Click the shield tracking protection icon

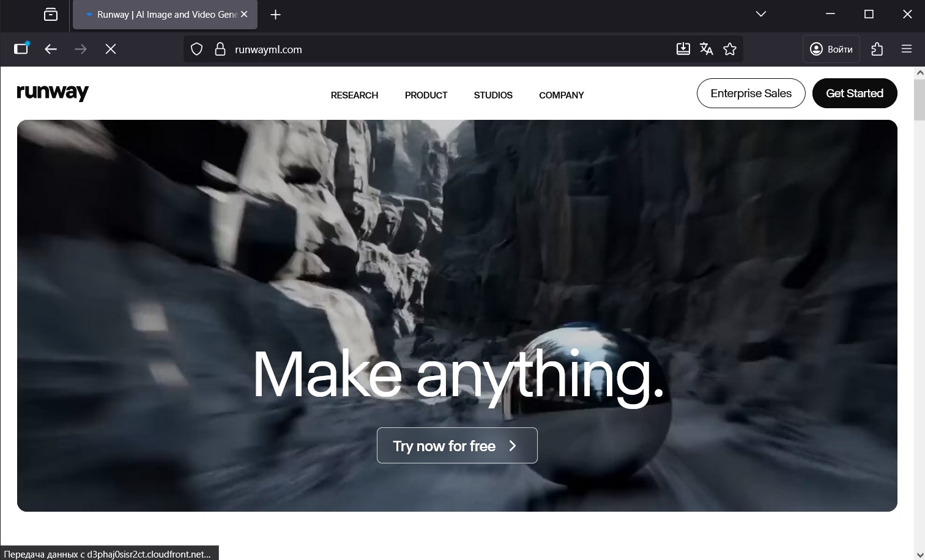pyautogui.click(x=196, y=50)
